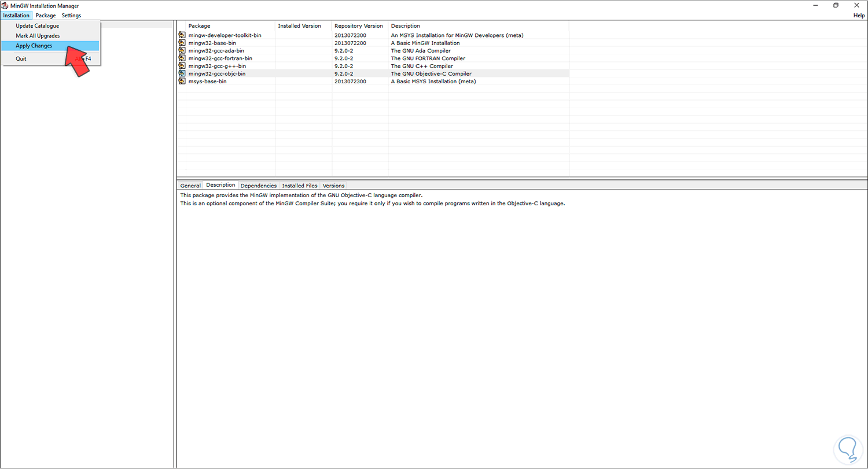Click the mark box icon for mingw32-gcc-fortran-bin
868x469 pixels.
182,58
